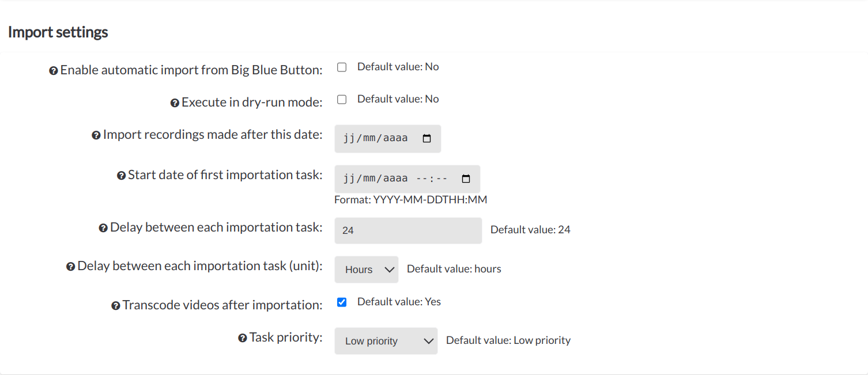
Task: Open the Hours delay unit dropdown
Action: point(367,270)
